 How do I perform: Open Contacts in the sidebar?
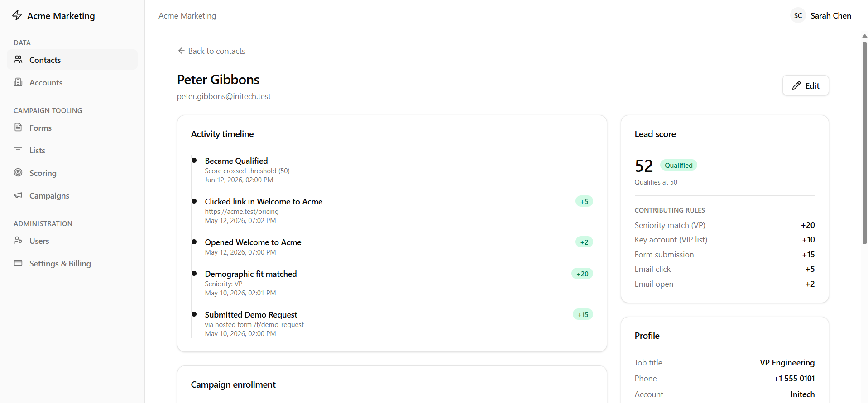coord(72,60)
